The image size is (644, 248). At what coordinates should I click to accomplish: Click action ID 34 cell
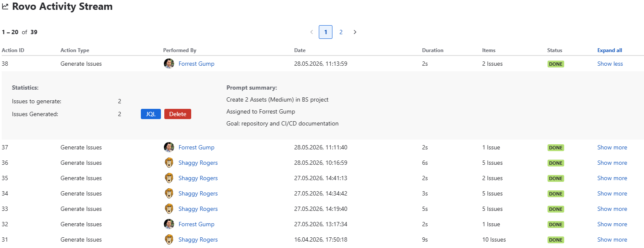[x=5, y=193]
